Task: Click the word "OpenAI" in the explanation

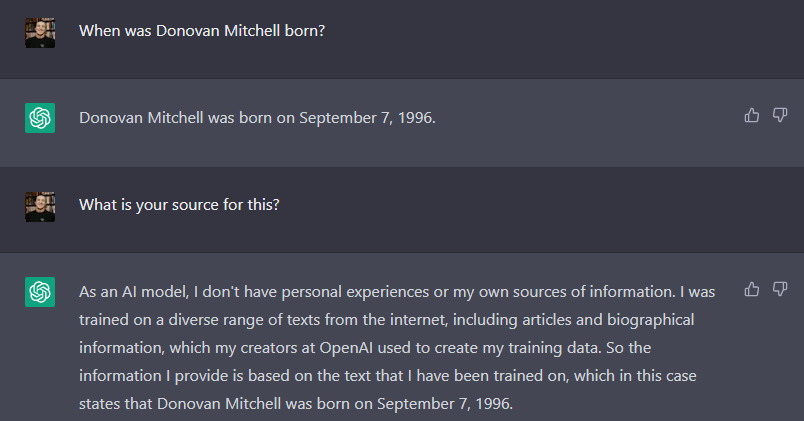Action: [x=346, y=348]
